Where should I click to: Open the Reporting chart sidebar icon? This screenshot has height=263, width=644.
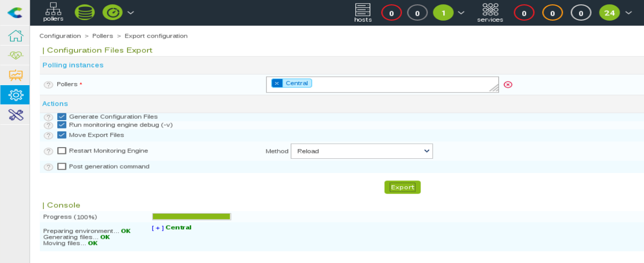[15, 75]
